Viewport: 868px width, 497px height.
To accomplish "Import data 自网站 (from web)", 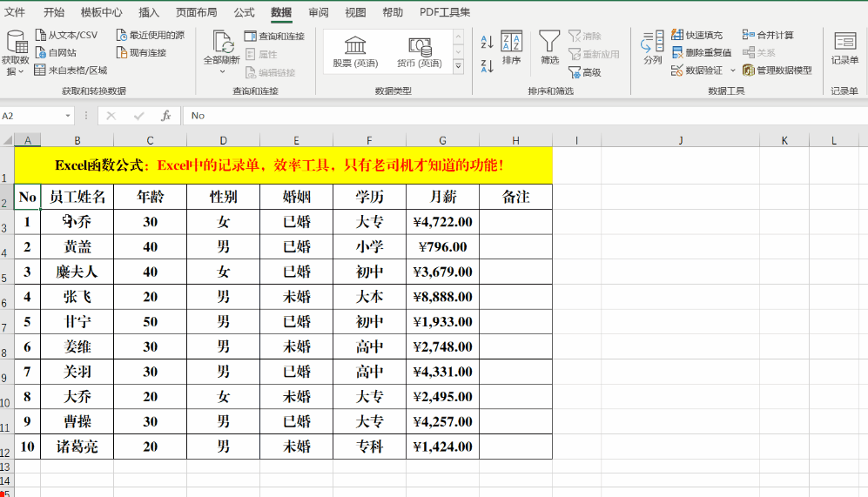I will click(56, 52).
